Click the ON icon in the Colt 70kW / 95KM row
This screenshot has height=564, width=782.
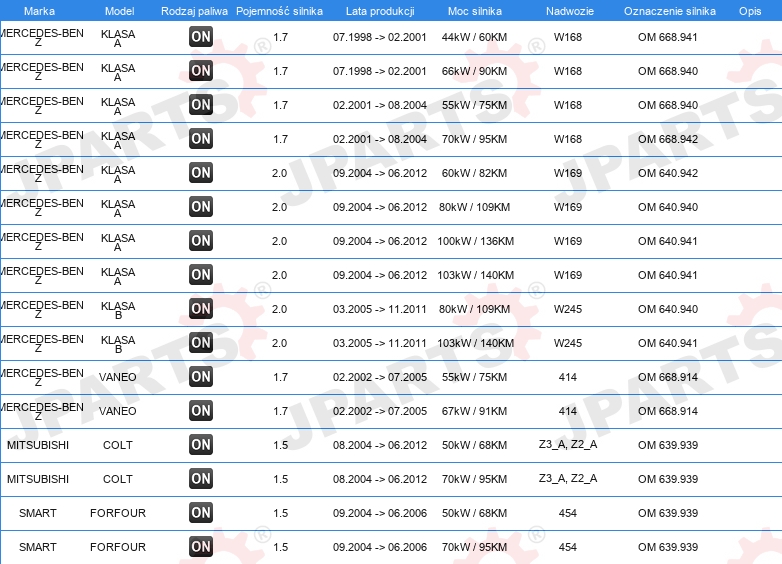click(x=201, y=479)
